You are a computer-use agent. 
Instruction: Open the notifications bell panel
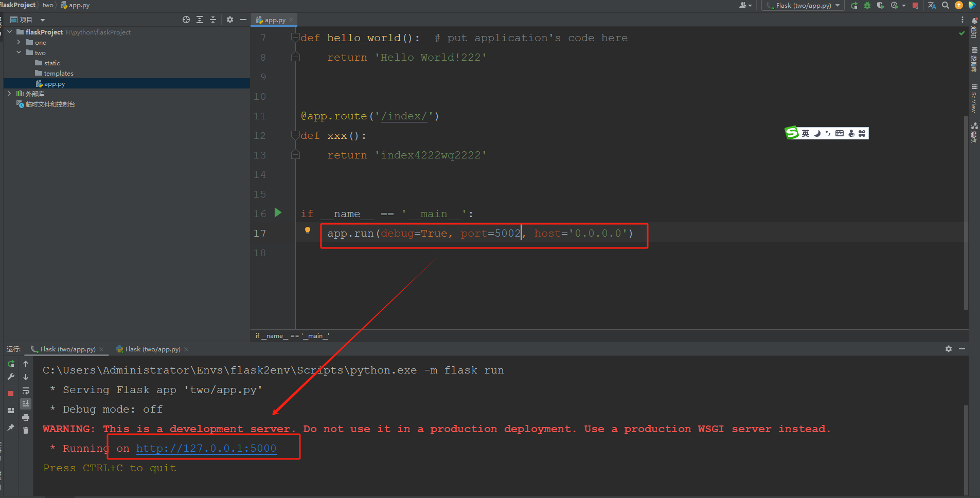pyautogui.click(x=974, y=21)
